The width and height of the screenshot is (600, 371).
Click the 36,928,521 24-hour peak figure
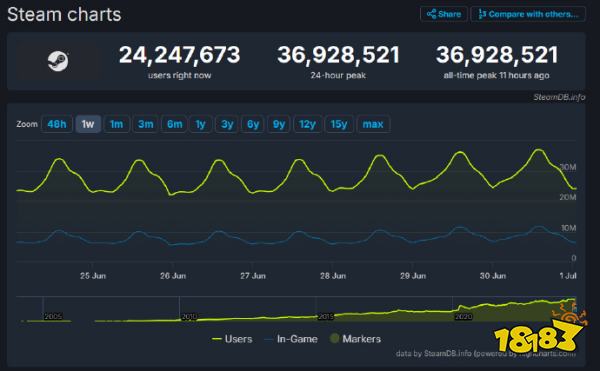tap(338, 55)
